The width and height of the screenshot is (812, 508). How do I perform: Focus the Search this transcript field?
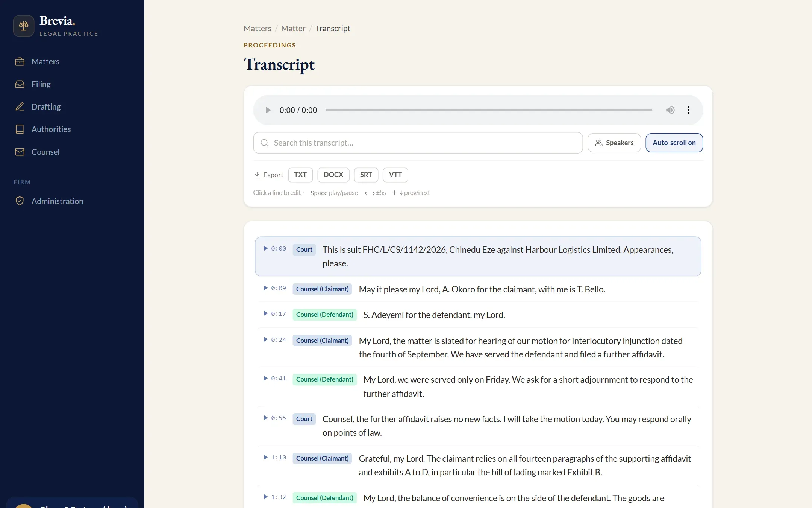point(418,143)
